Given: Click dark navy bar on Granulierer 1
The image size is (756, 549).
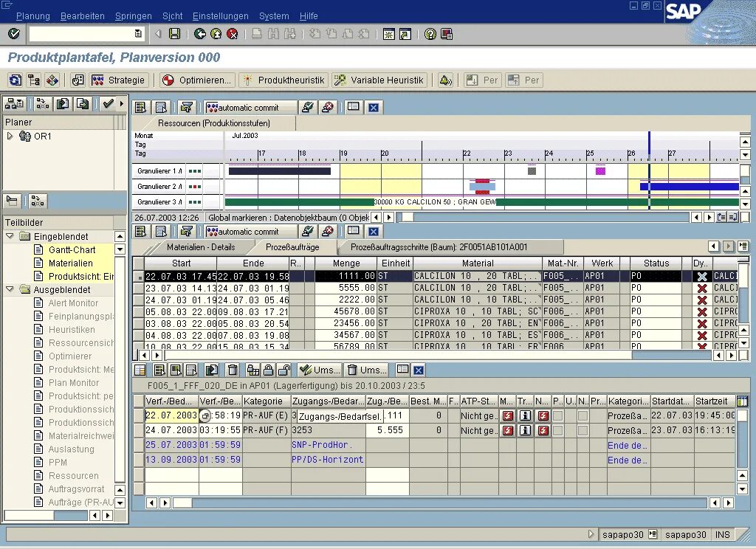Looking at the screenshot, I should click(x=280, y=170).
